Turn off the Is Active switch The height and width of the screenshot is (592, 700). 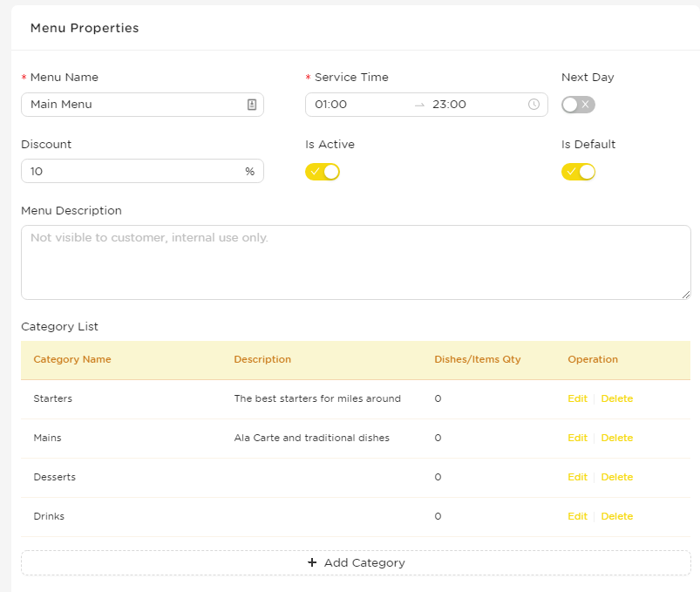(x=323, y=172)
